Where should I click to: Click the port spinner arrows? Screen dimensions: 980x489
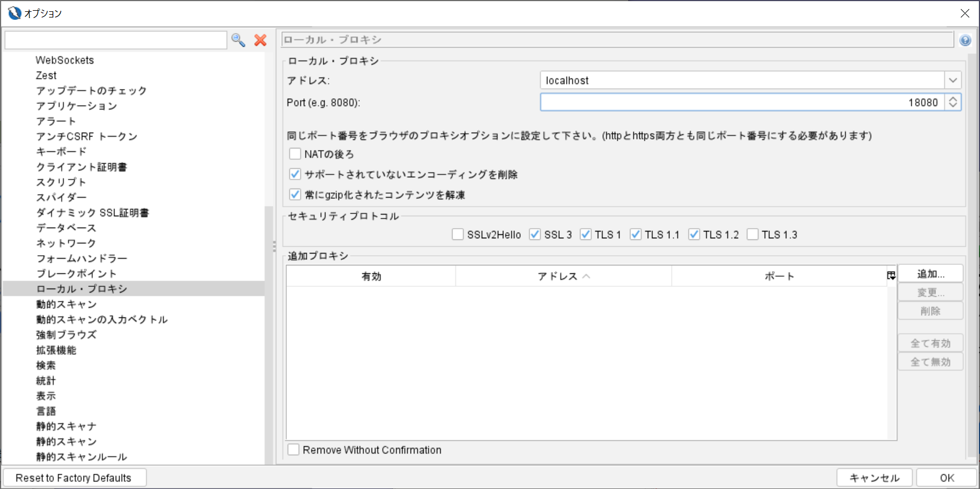point(953,102)
